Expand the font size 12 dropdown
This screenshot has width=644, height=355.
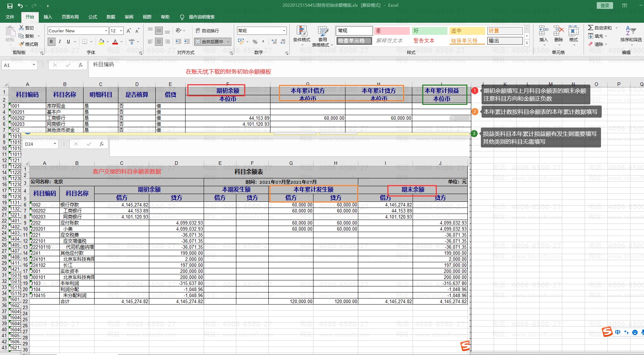pyautogui.click(x=121, y=31)
